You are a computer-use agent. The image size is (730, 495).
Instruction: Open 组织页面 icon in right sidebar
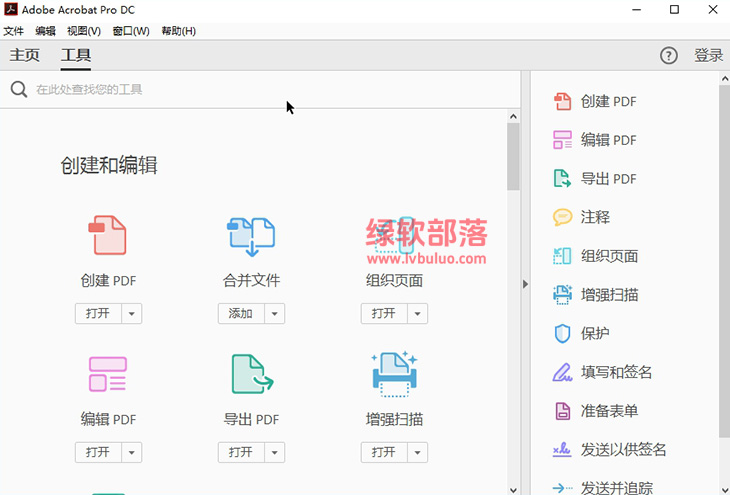pyautogui.click(x=562, y=256)
